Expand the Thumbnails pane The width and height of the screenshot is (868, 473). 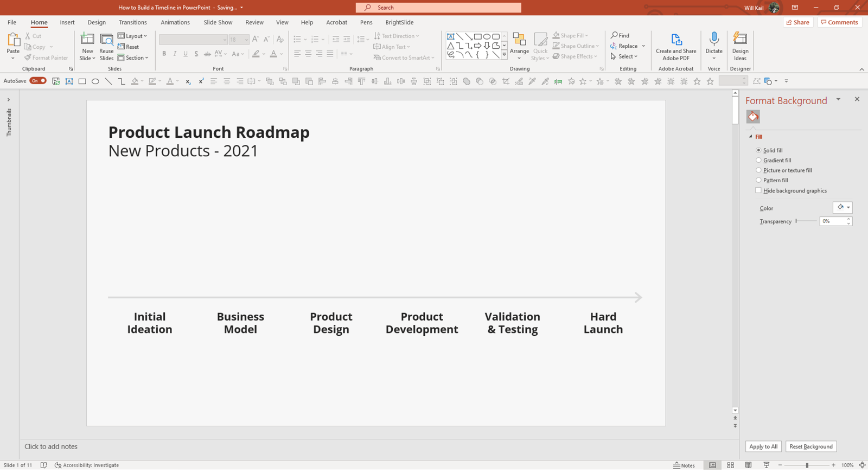(x=9, y=100)
